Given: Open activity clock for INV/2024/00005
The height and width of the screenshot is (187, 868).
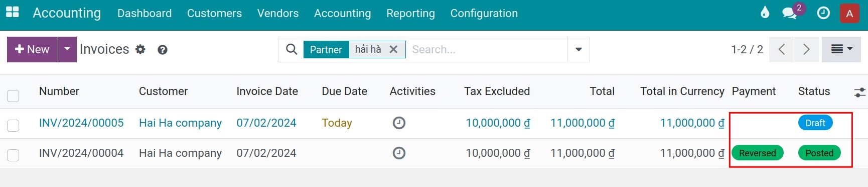Looking at the screenshot, I should tap(399, 123).
